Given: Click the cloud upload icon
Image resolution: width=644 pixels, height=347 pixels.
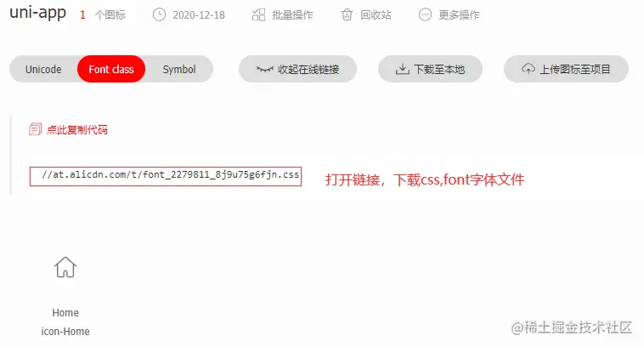Looking at the screenshot, I should 528,69.
